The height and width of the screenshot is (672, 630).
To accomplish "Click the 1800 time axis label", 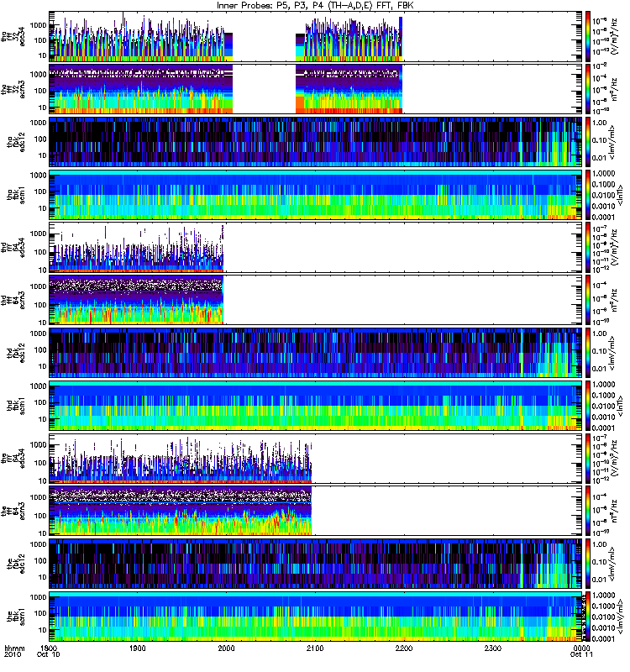I will tap(49, 648).
